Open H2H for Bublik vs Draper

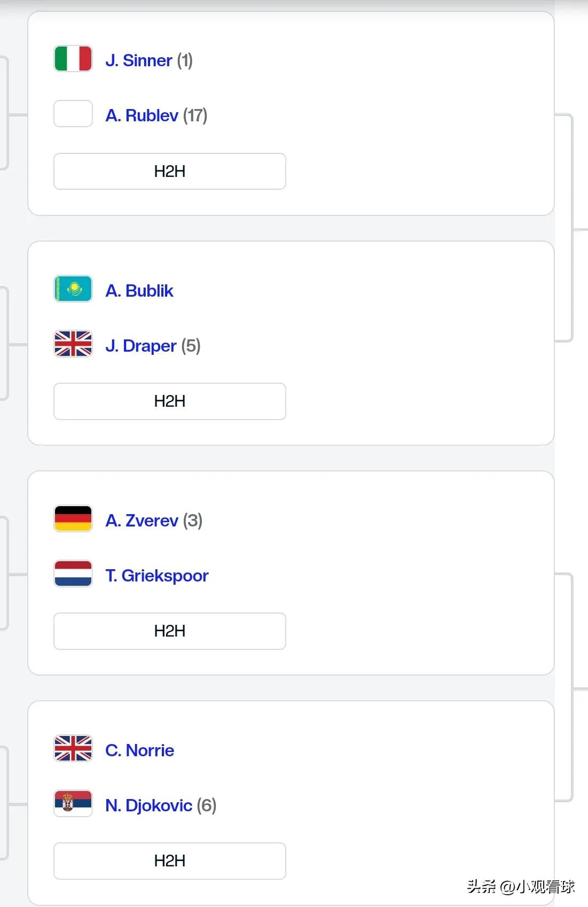(x=170, y=401)
